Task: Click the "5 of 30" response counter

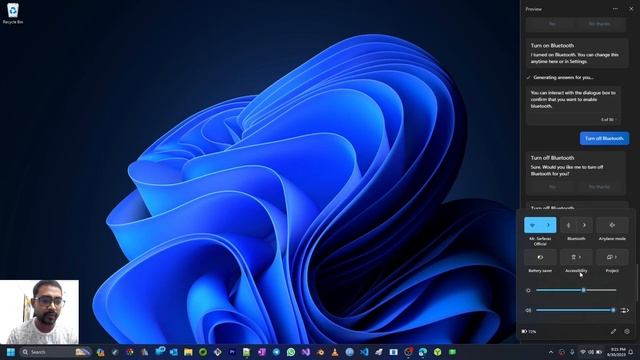Action: 607,120
